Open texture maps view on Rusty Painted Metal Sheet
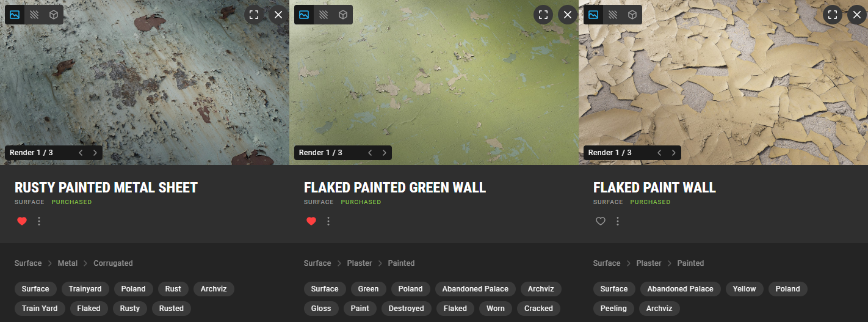The width and height of the screenshot is (868, 322). click(34, 15)
